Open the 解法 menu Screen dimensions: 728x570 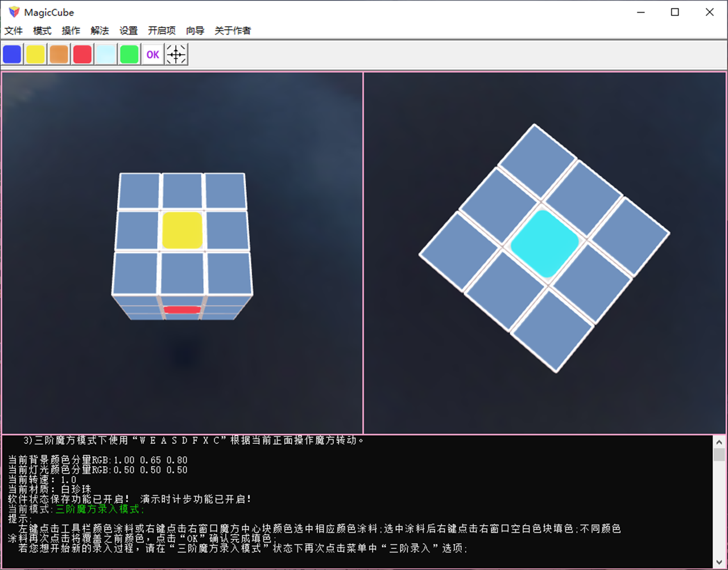click(x=100, y=31)
